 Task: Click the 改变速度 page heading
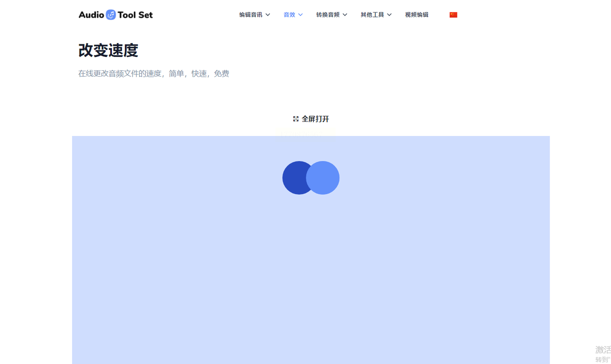coord(108,50)
